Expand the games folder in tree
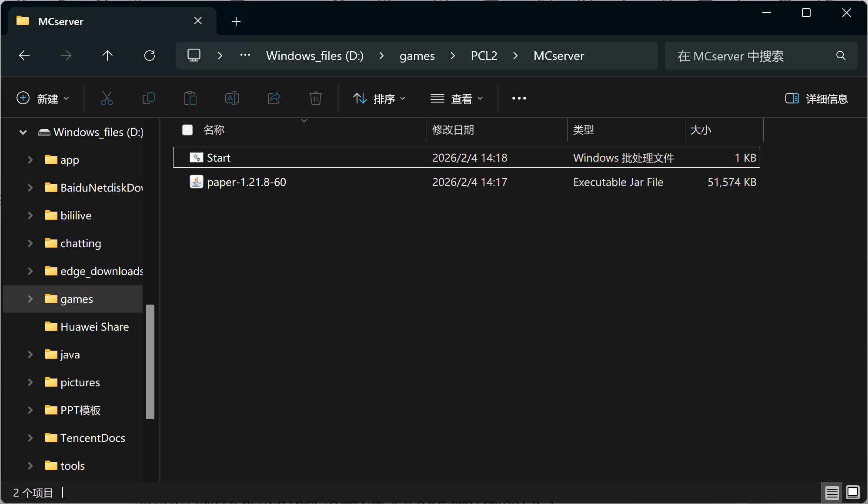This screenshot has height=504, width=868. click(30, 299)
